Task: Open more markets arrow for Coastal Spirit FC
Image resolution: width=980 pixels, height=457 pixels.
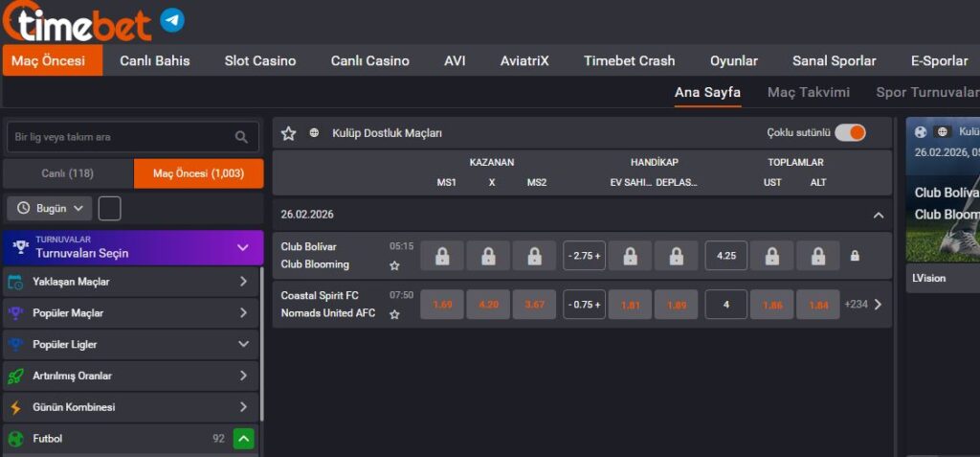Action: (x=878, y=305)
